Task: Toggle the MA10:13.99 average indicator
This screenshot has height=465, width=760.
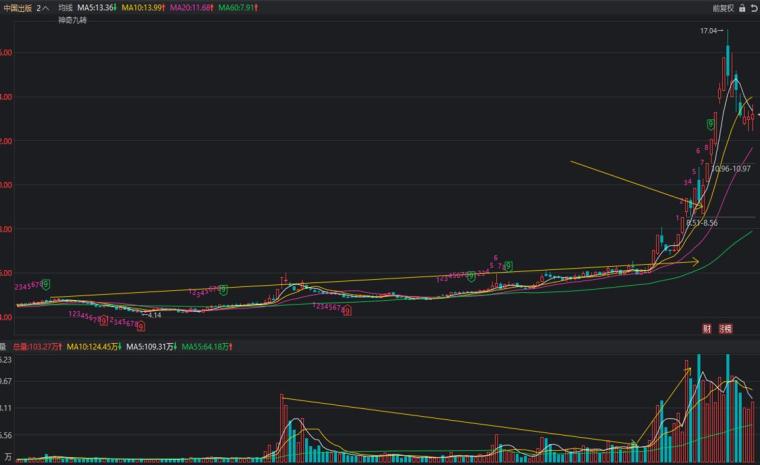Action: tap(145, 7)
